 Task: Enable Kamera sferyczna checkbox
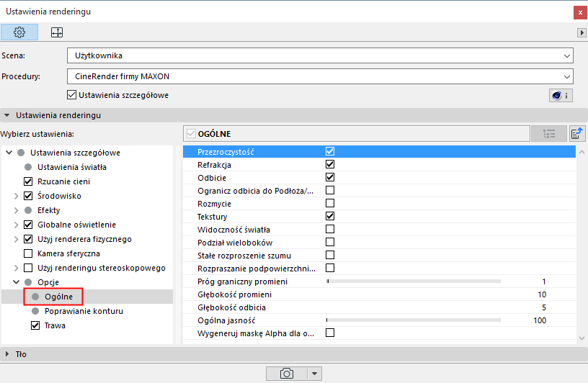point(28,253)
